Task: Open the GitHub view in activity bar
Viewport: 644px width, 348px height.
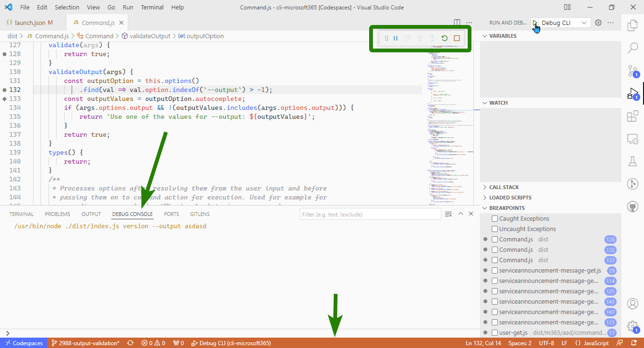Action: (x=632, y=207)
